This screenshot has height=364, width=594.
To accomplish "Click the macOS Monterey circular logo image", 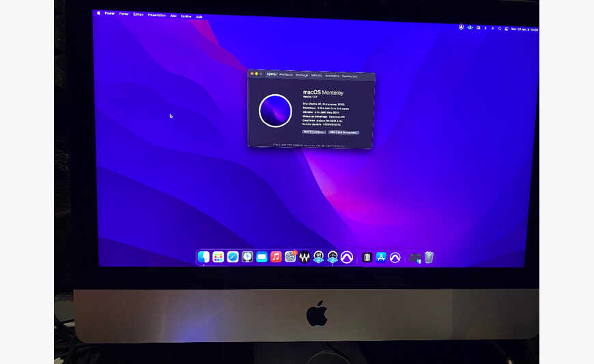I will [x=275, y=111].
